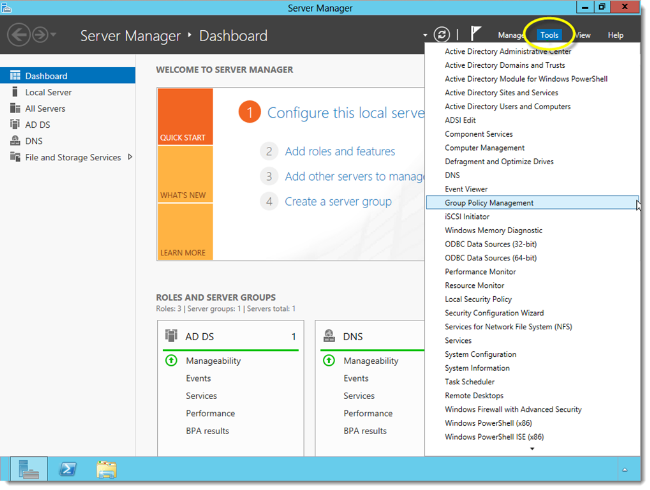Open the WHAT'S NEW tile

tap(185, 174)
